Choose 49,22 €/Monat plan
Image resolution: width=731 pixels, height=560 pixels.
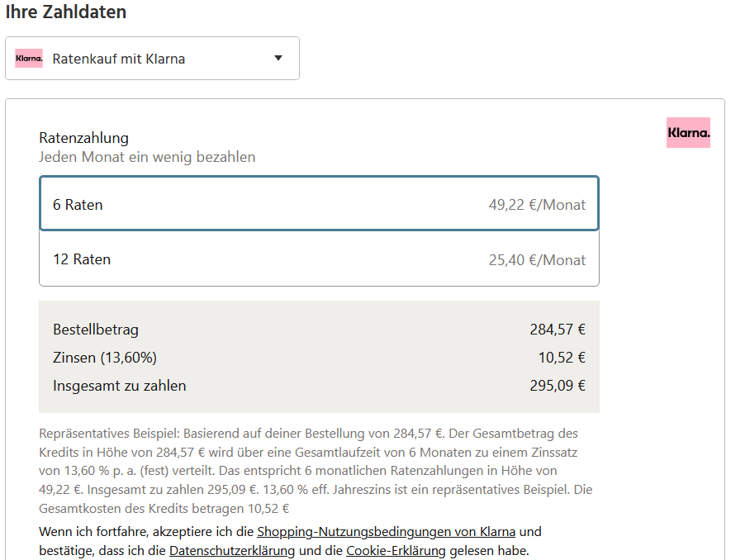[537, 205]
